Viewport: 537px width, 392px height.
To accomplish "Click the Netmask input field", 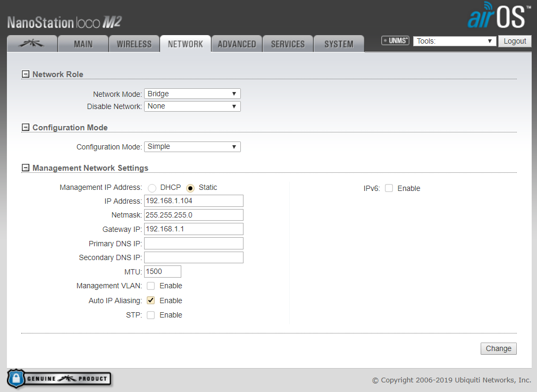I will point(194,215).
